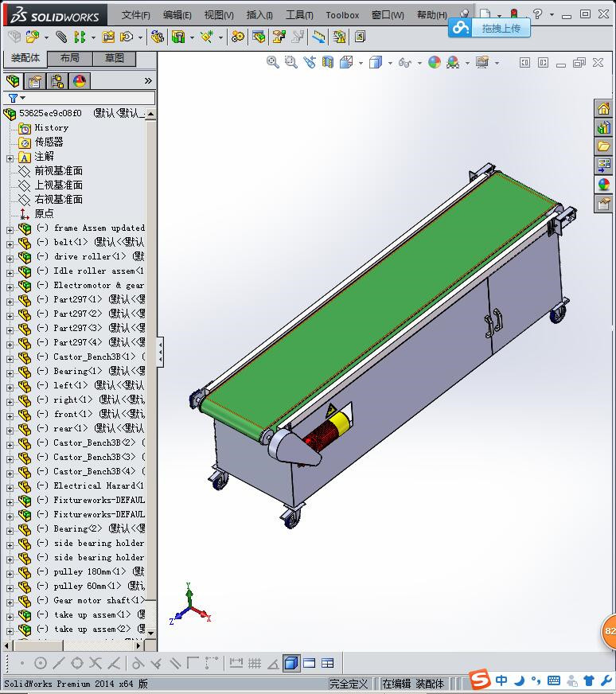Click the Previous View icon

(310, 62)
